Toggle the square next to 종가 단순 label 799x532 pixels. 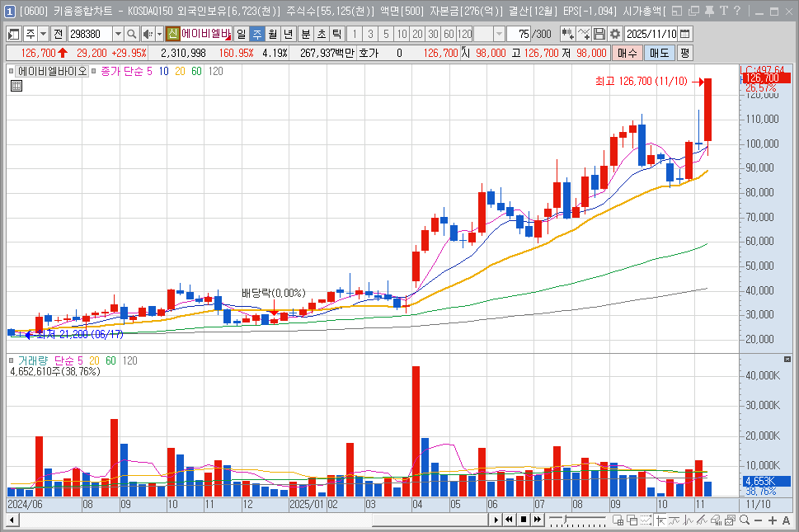pyautogui.click(x=93, y=71)
